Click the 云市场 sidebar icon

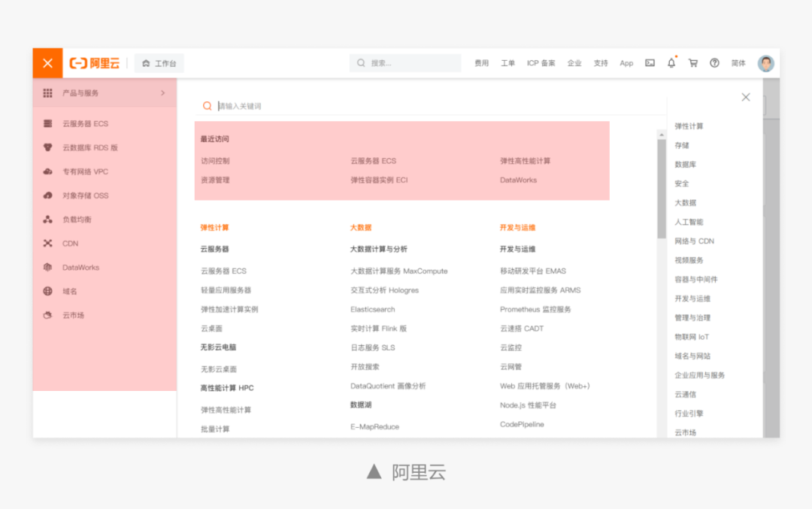(x=47, y=315)
